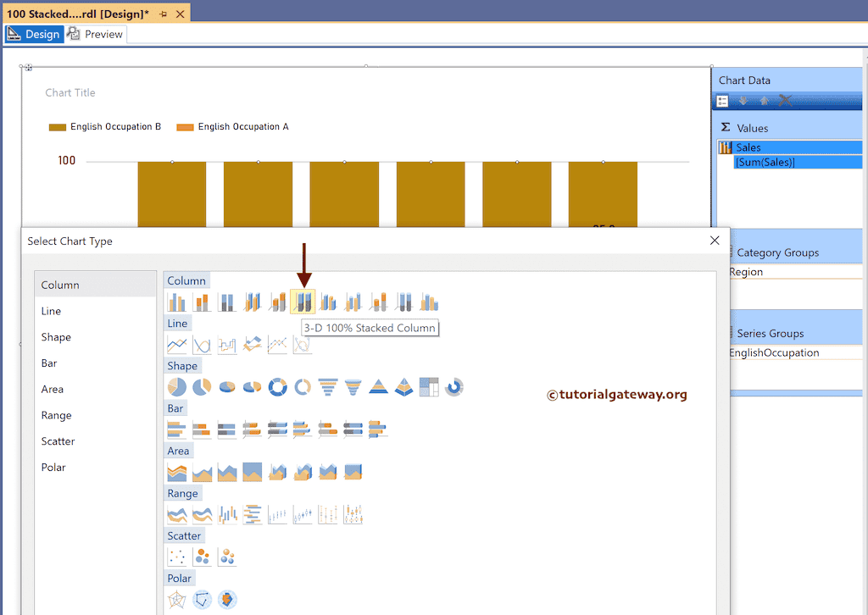Select Scatter category in chart type list
Viewport: 868px width, 615px height.
(x=58, y=441)
